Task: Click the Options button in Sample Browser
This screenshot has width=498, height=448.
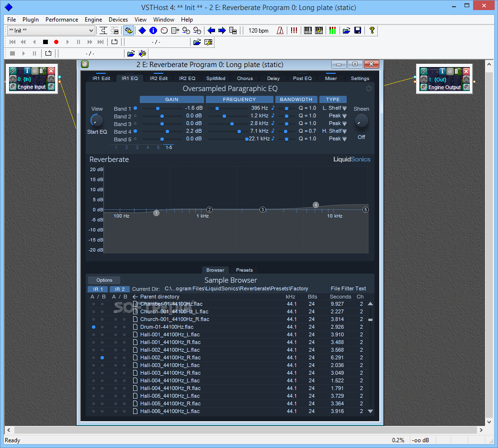Action: click(104, 280)
